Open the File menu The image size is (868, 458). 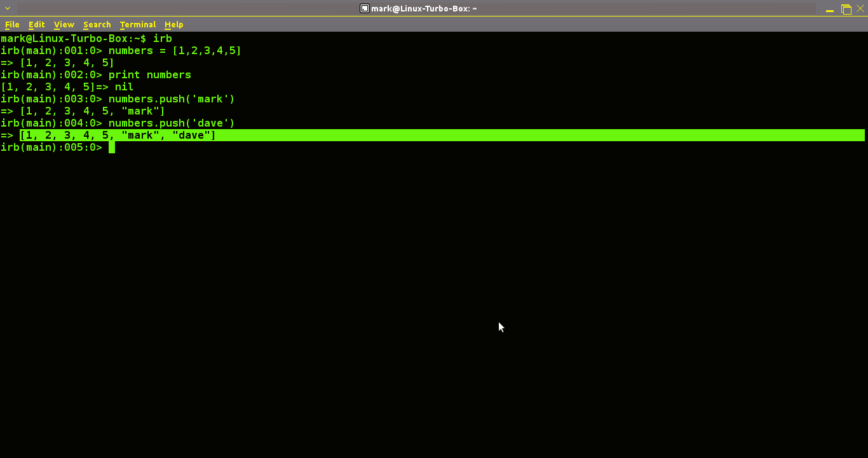(12, 24)
